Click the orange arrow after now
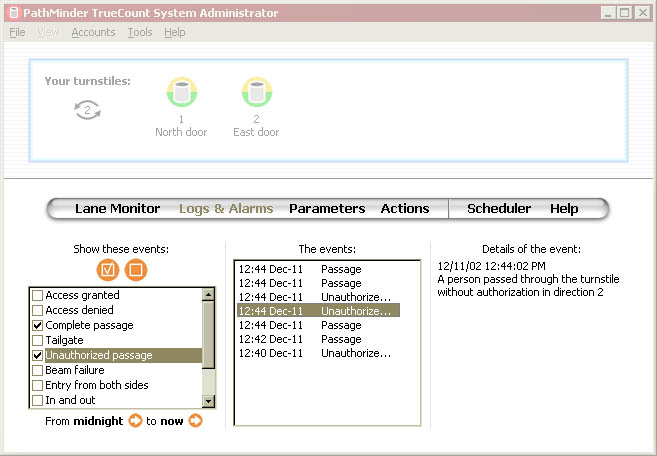Image resolution: width=657 pixels, height=456 pixels. 195,421
